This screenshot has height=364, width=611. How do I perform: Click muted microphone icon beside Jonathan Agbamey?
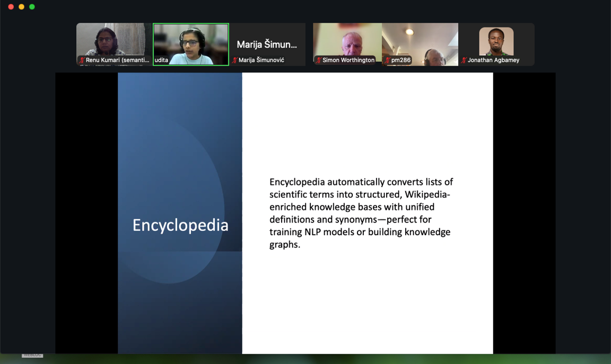pyautogui.click(x=464, y=60)
